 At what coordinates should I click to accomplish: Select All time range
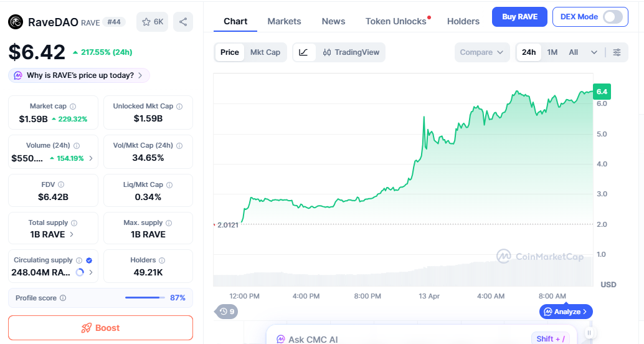coord(574,52)
